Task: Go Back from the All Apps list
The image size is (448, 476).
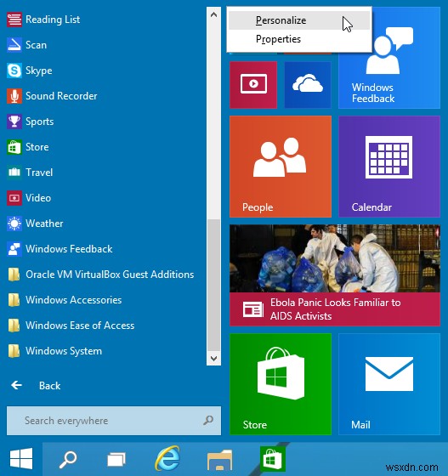Action: point(36,386)
